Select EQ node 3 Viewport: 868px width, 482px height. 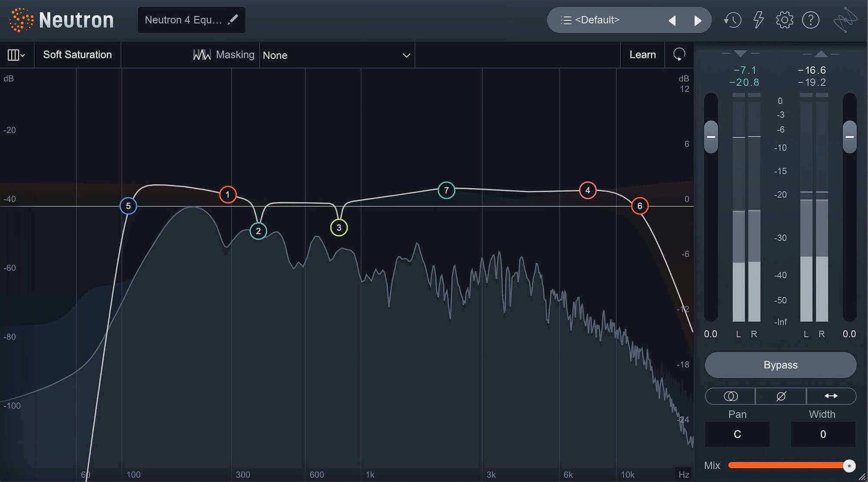[x=339, y=228]
